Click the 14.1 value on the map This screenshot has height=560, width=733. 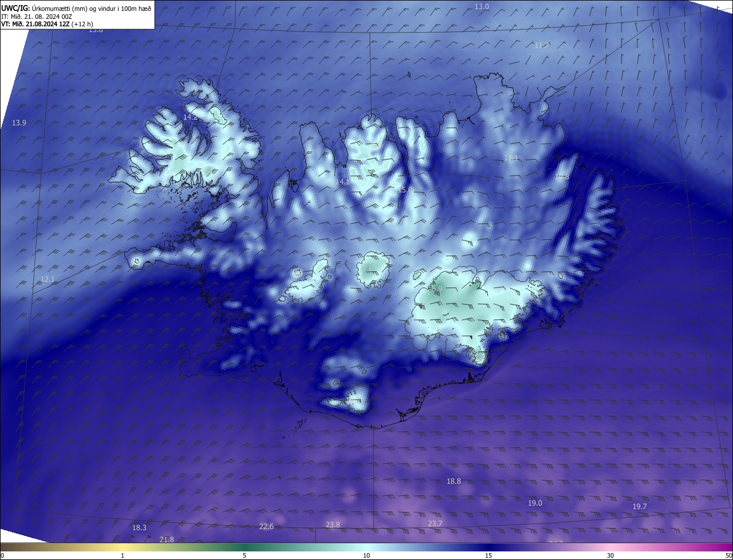coord(342,182)
